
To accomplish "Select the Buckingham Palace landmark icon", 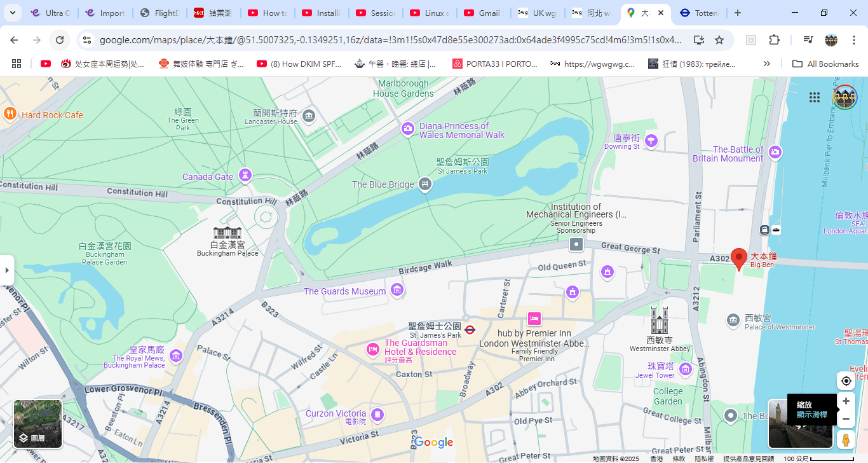I will 227,233.
